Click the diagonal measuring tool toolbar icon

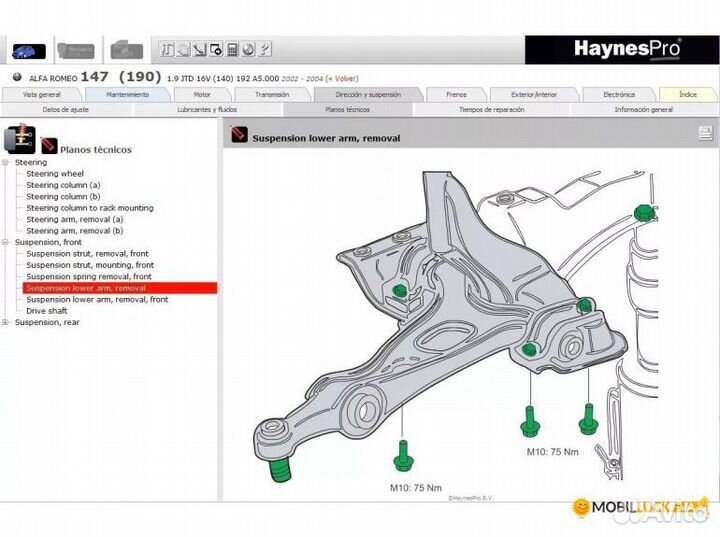click(x=199, y=49)
